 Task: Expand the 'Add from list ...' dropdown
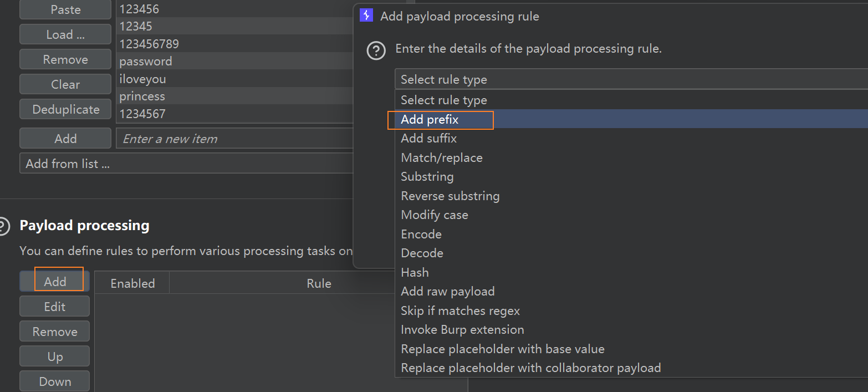click(186, 164)
